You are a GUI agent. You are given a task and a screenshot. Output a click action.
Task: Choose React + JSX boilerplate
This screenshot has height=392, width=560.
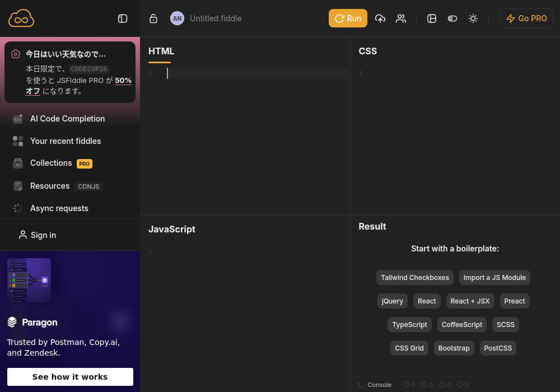470,301
